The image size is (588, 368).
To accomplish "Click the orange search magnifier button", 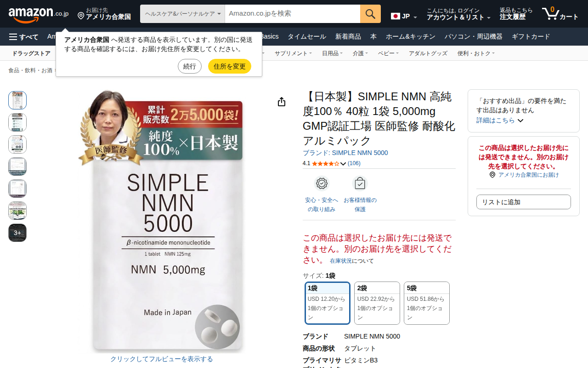I will [370, 14].
